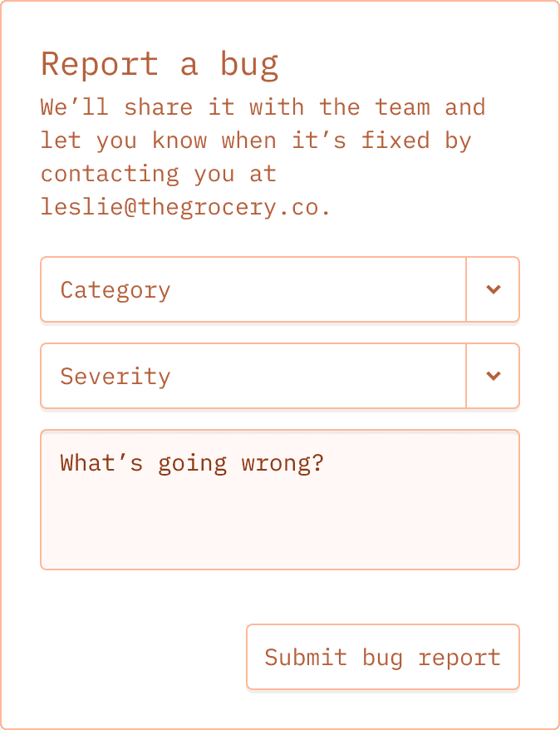
Task: Click the chevron icon beside Severity
Action: 493,376
